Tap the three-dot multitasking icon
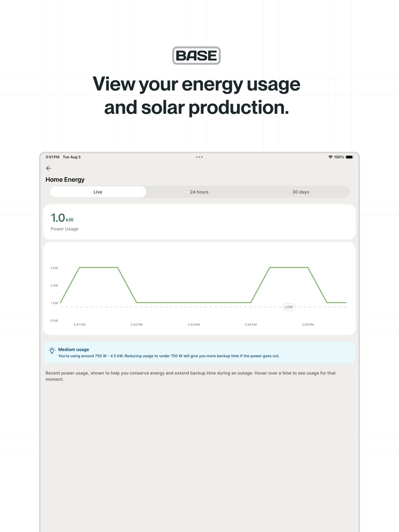The height and width of the screenshot is (532, 399). 199,157
